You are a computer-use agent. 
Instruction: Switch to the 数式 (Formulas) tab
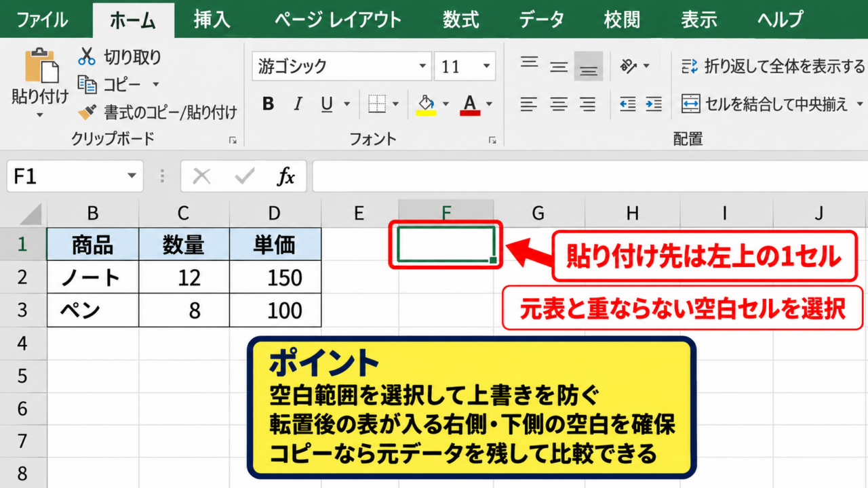click(461, 19)
